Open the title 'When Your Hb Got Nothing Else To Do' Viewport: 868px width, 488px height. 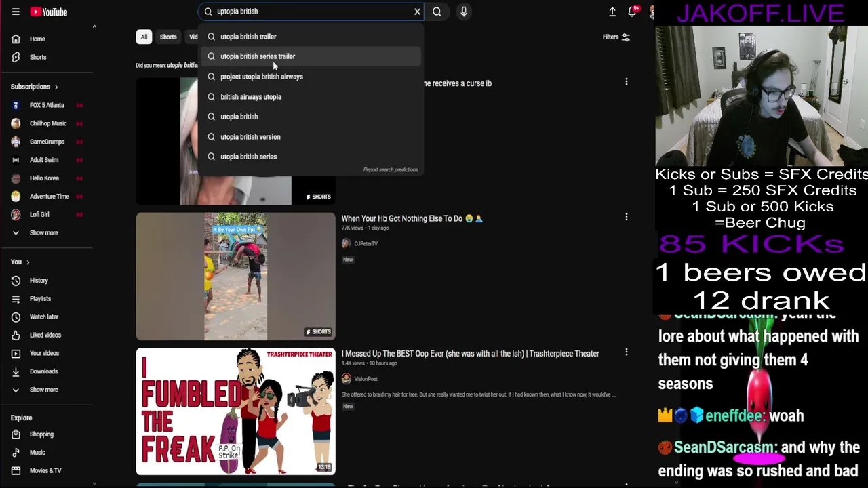tap(412, 219)
